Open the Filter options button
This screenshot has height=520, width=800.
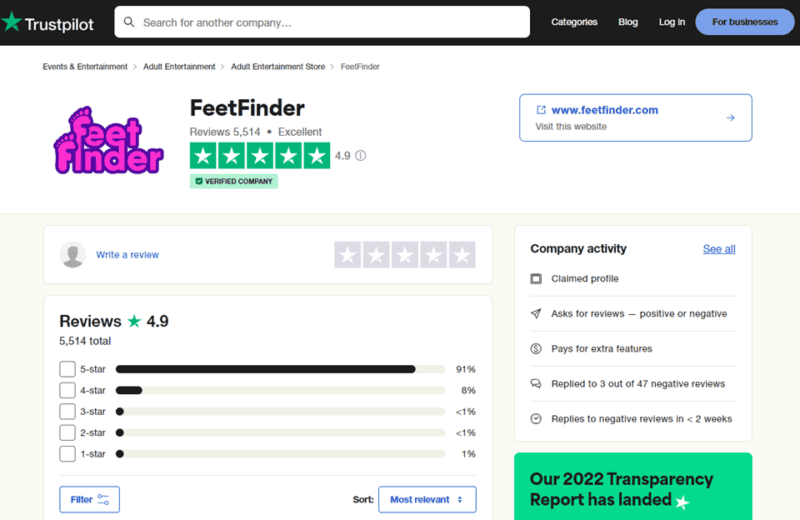89,499
